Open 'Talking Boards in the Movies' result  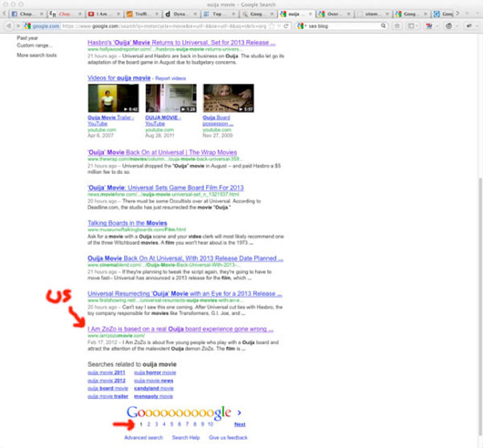[x=128, y=223]
